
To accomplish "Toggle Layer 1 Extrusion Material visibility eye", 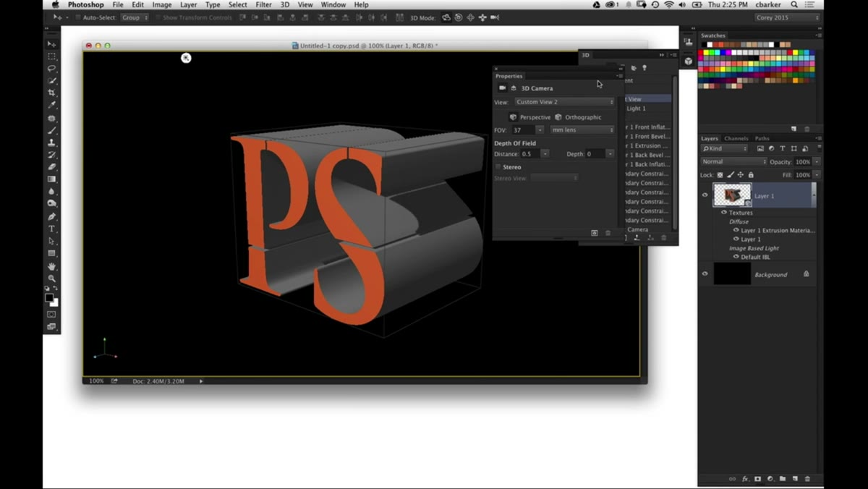I will tap(736, 230).
